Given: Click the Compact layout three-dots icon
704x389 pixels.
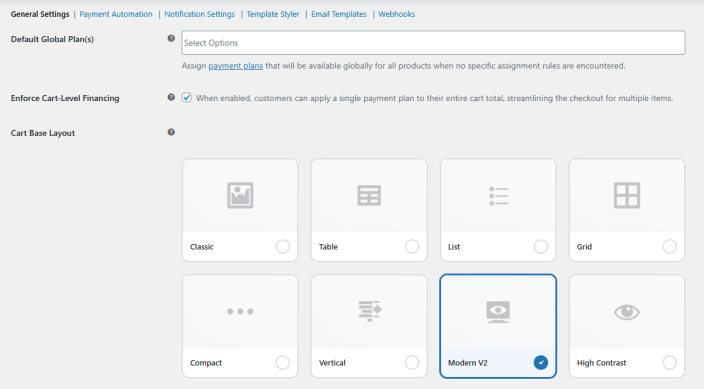Looking at the screenshot, I should [x=240, y=311].
